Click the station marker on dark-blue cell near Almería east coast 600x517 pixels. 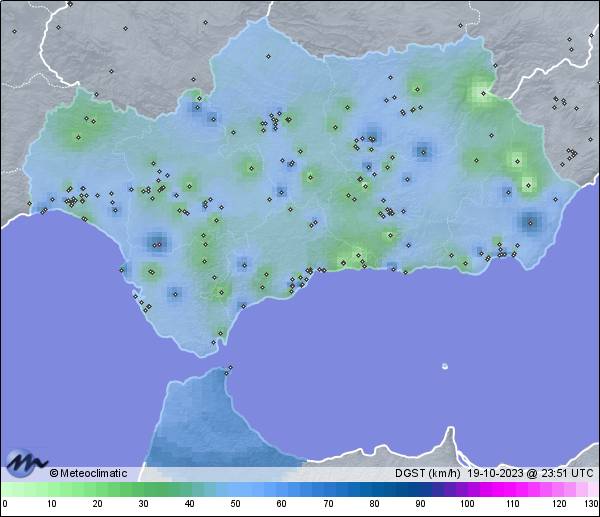coord(530,223)
